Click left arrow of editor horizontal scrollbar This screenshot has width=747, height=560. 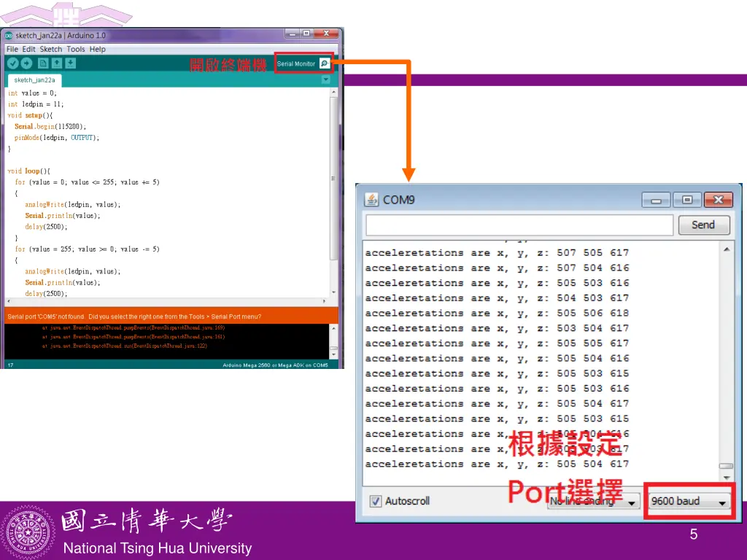(x=9, y=301)
